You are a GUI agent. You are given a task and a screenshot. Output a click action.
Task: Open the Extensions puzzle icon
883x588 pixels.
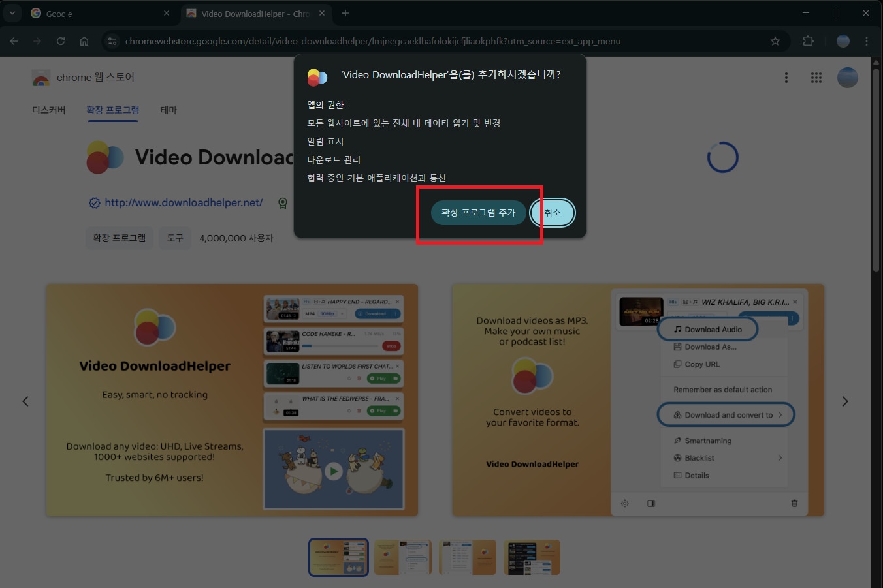point(808,41)
